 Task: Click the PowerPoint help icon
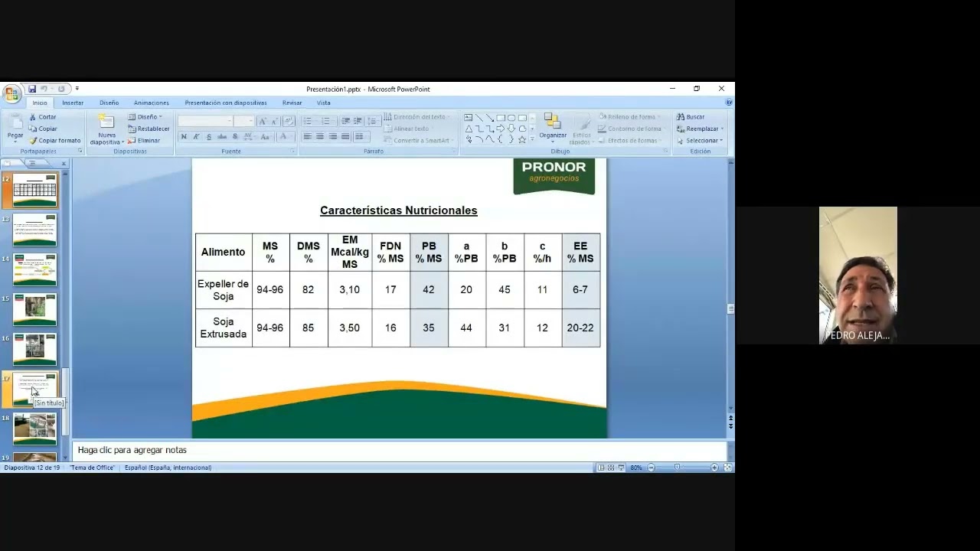(x=728, y=102)
